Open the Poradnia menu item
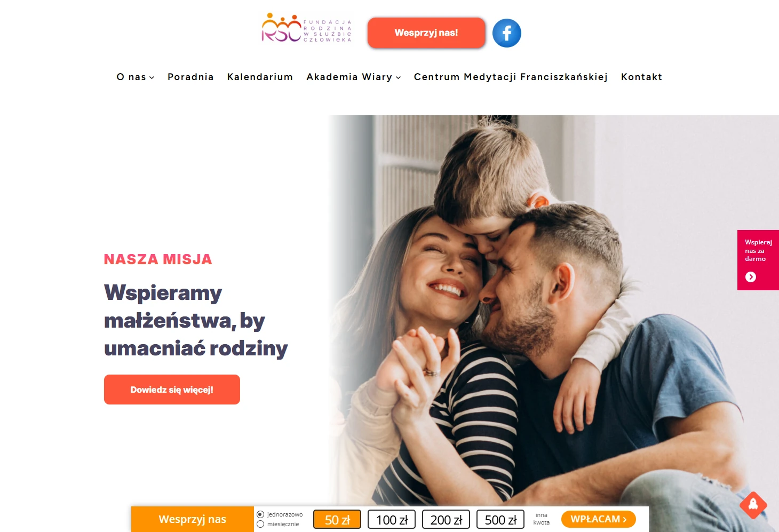Image resolution: width=779 pixels, height=532 pixels. pos(190,77)
